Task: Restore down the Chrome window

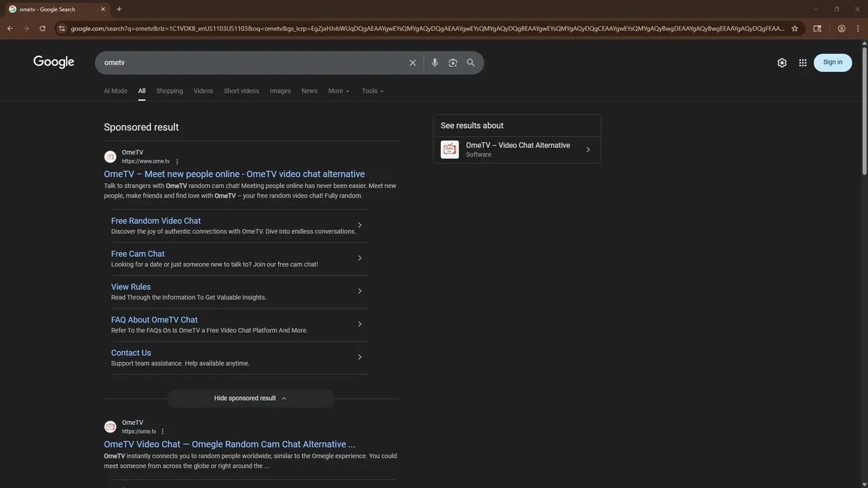Action: 836,9
